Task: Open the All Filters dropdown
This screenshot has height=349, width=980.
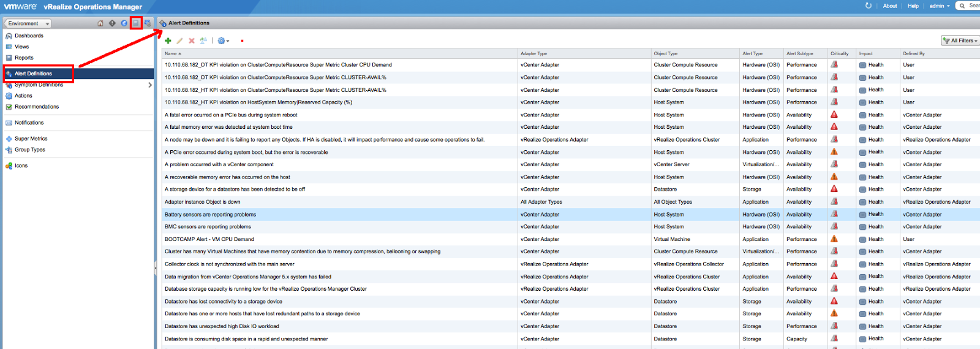Action: pos(960,40)
